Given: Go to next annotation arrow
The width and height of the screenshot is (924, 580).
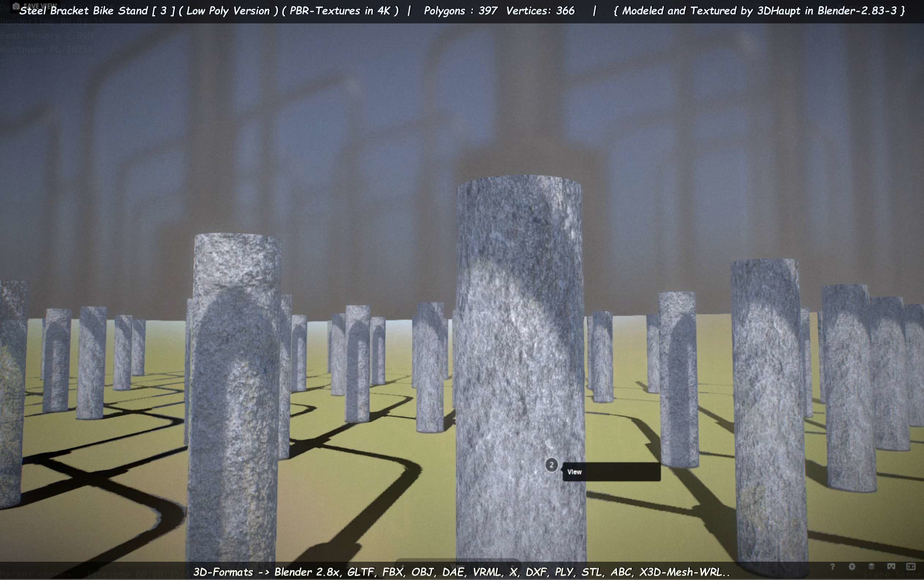Looking at the screenshot, I should point(513,566).
